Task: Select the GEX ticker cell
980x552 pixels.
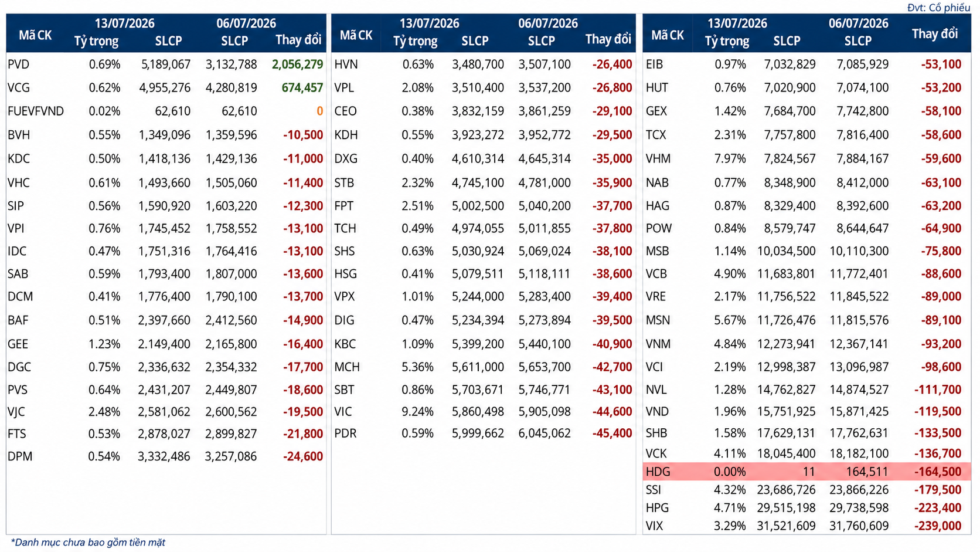Action: tap(656, 111)
